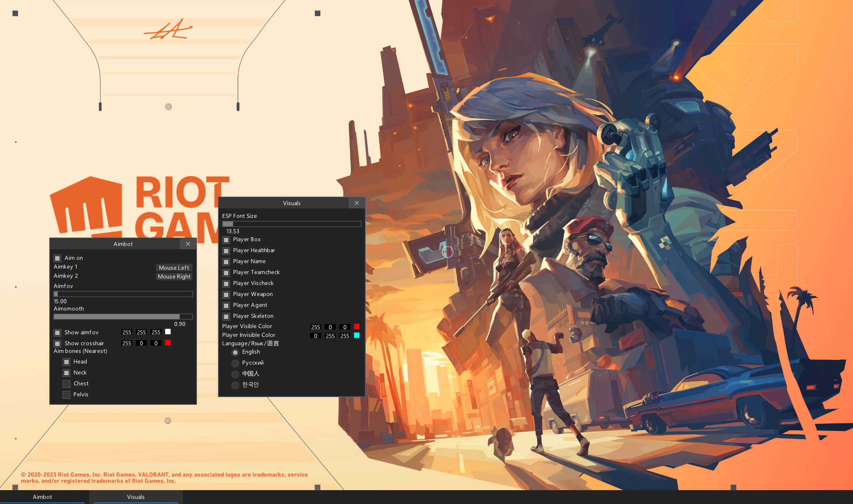Close the Visuals window
The width and height of the screenshot is (853, 504).
pyautogui.click(x=357, y=203)
